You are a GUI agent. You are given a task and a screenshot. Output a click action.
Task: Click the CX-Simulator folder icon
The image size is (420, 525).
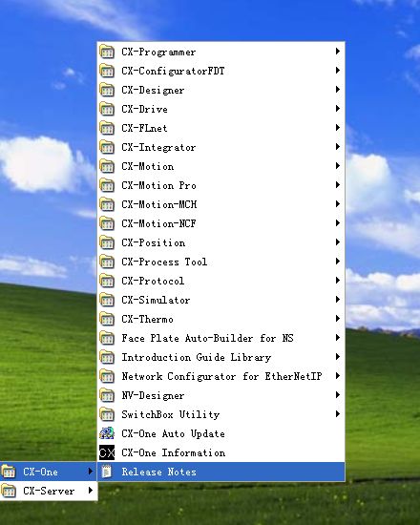pyautogui.click(x=107, y=300)
